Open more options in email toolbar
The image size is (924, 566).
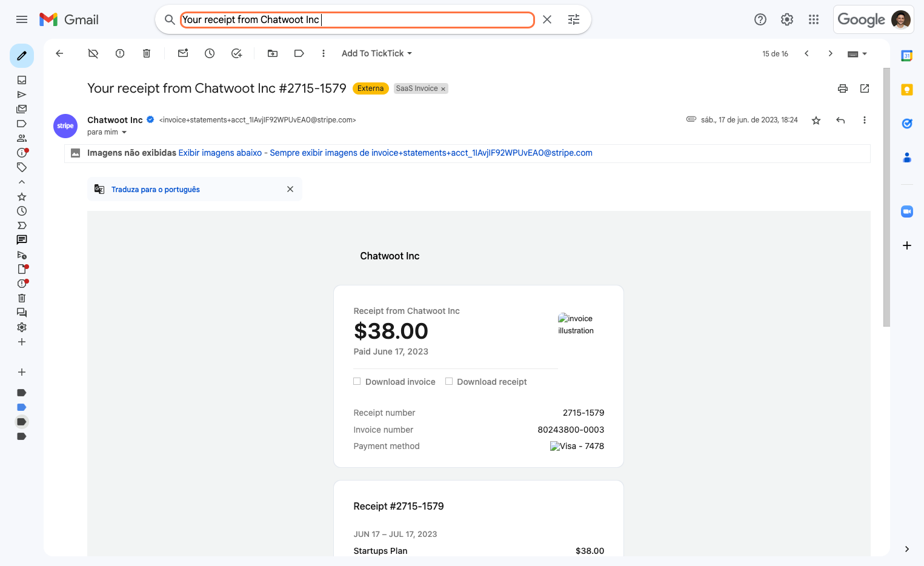coord(324,53)
